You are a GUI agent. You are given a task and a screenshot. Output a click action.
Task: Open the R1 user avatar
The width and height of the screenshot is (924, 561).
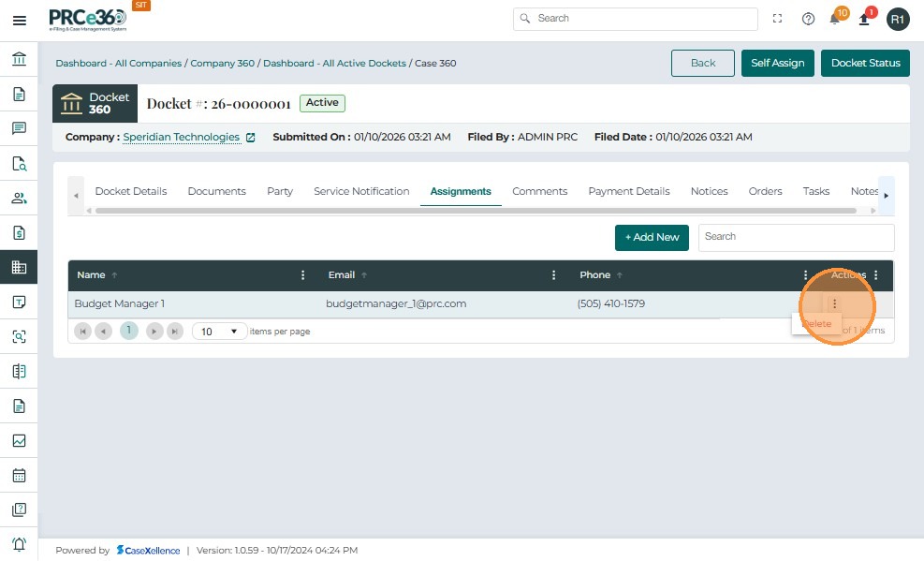coord(898,20)
